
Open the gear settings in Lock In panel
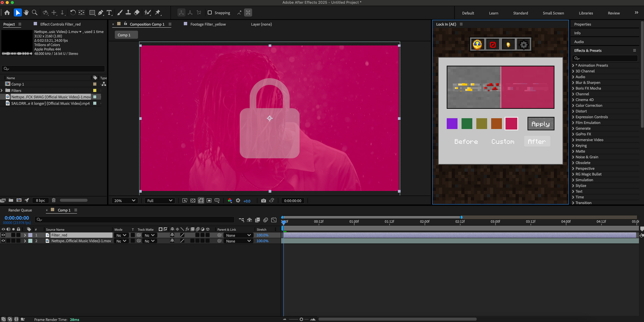524,45
